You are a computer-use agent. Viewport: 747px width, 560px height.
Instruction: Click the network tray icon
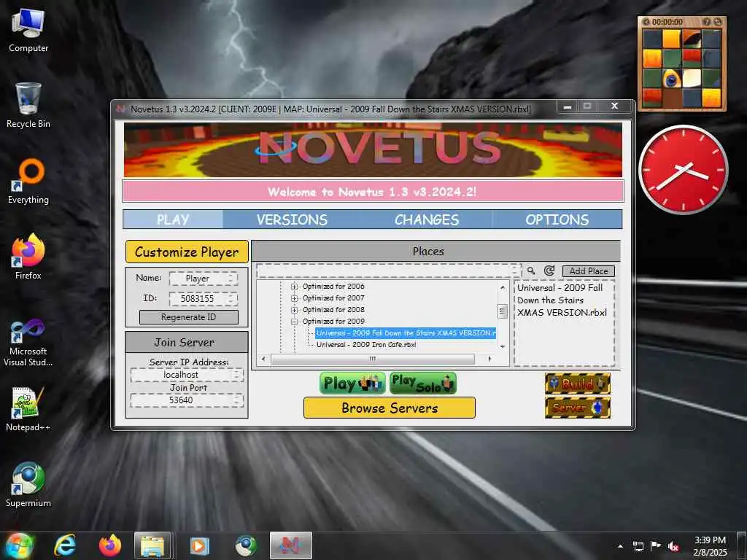pyautogui.click(x=638, y=546)
